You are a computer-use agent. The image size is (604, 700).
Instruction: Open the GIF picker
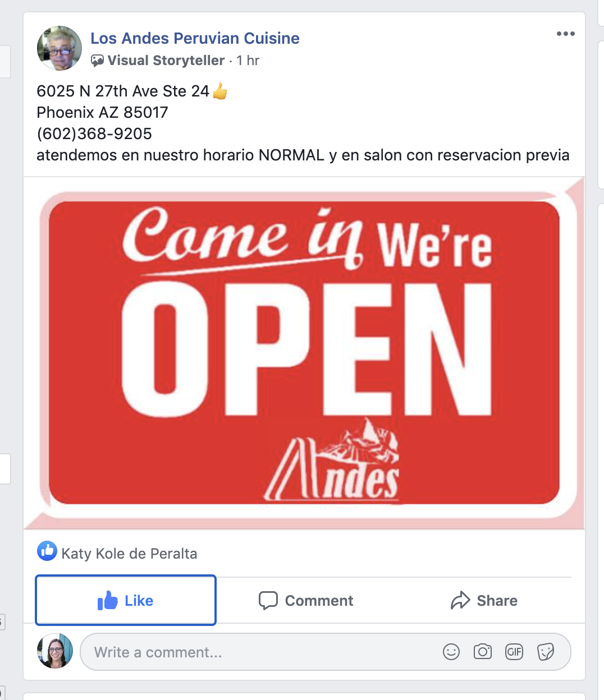pos(514,652)
